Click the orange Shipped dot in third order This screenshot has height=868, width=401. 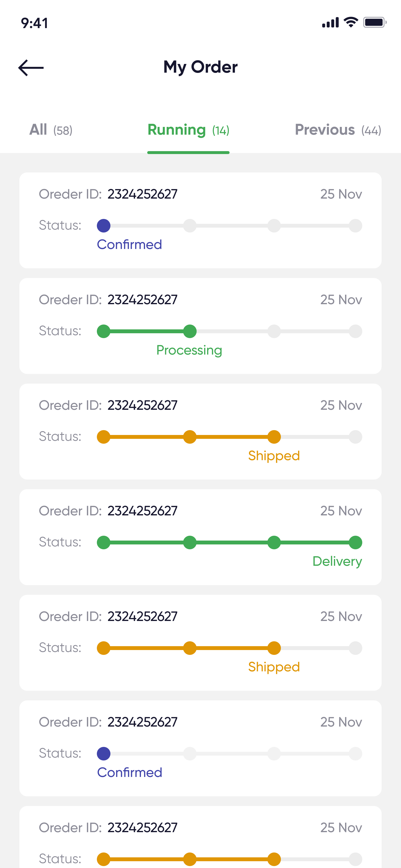[274, 437]
